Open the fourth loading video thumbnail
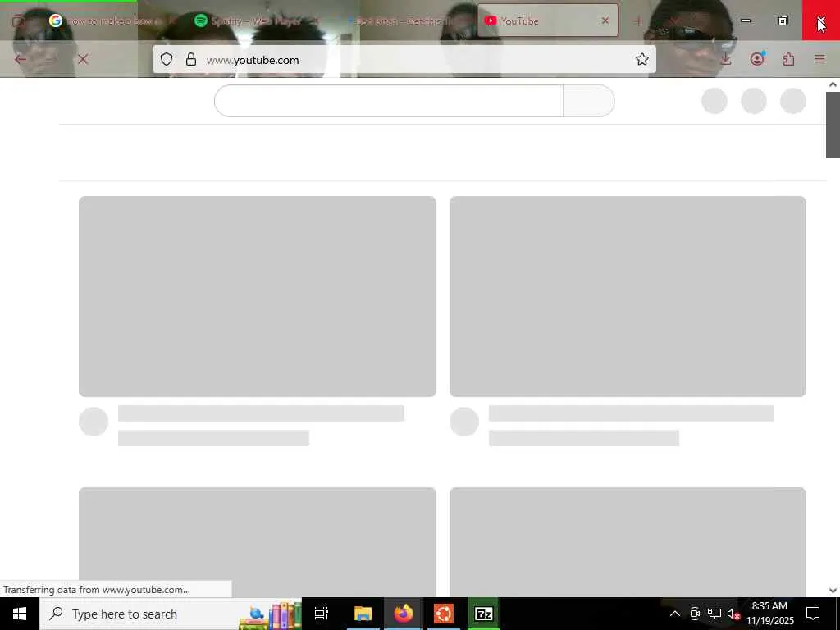This screenshot has width=840, height=630. [x=628, y=542]
